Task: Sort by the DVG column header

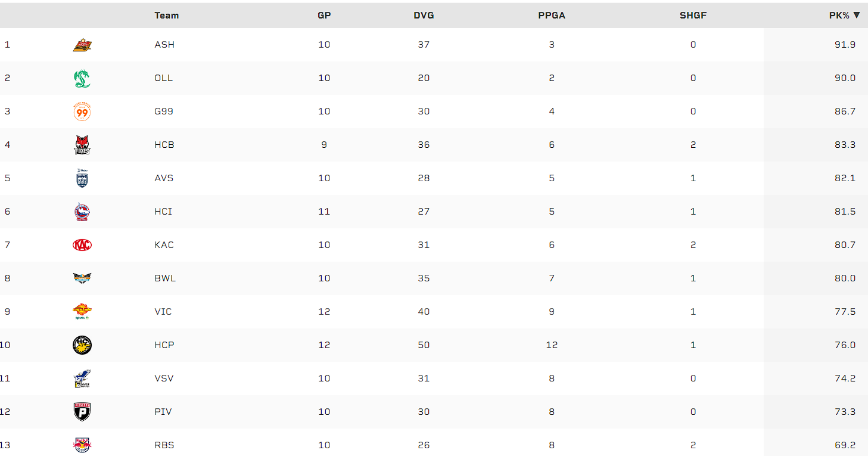Action: pyautogui.click(x=424, y=15)
